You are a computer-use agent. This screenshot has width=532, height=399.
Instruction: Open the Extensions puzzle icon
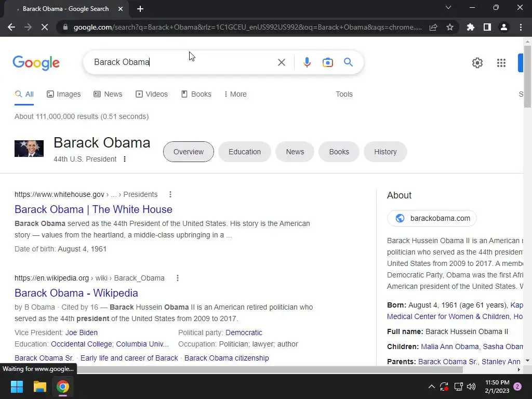[471, 27]
